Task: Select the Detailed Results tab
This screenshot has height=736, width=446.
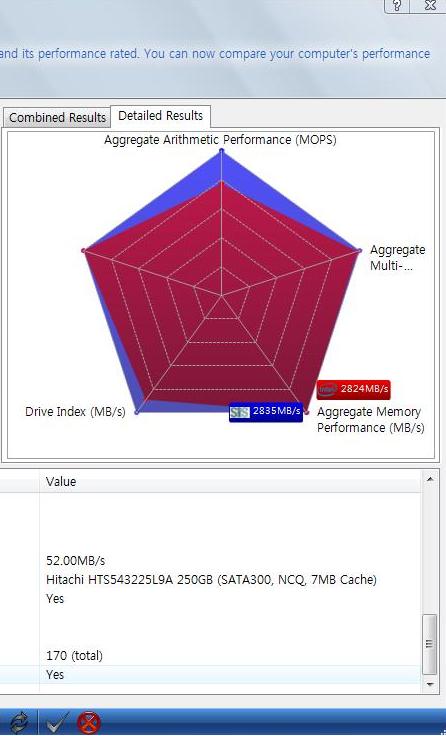Action: 161,115
